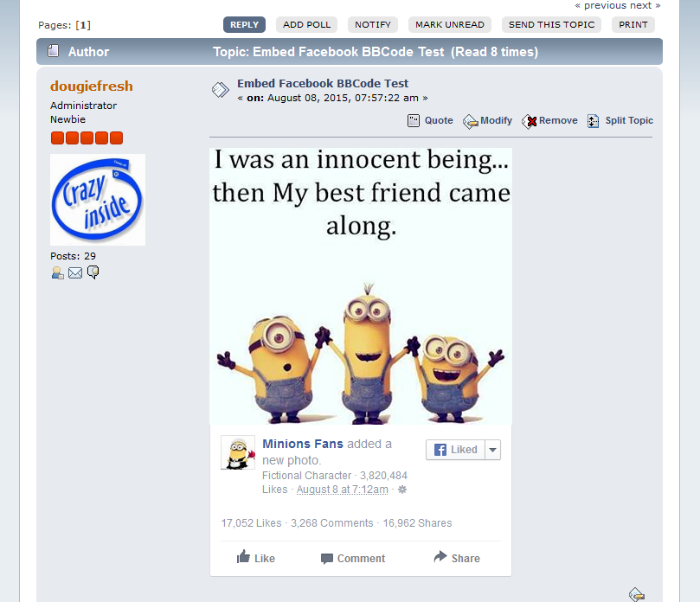700x602 pixels.
Task: Open the minions photo in Facebook embed
Action: (361, 286)
